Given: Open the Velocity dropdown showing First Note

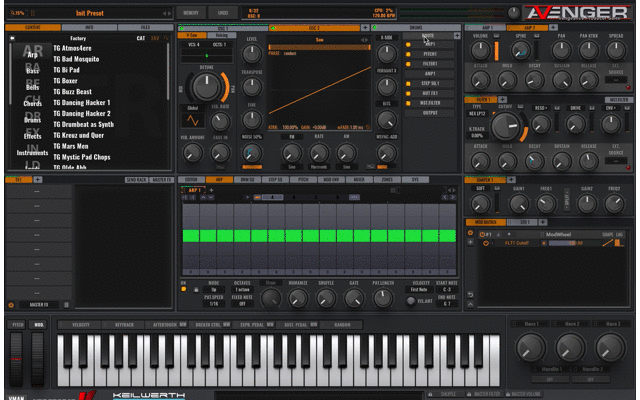Looking at the screenshot, I should 419,289.
